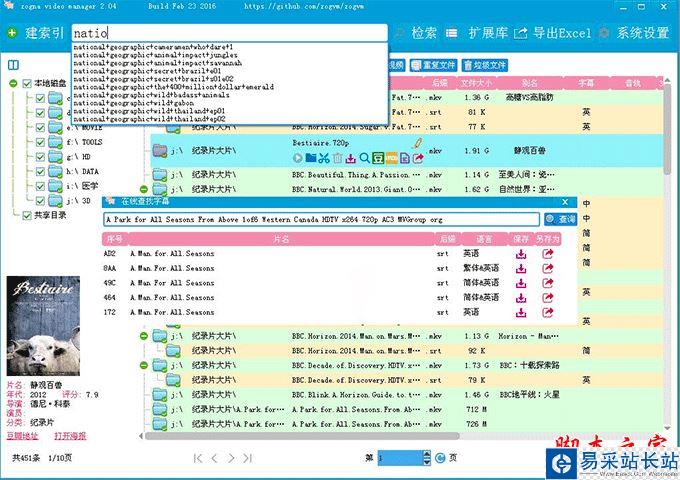Toggle 共享目录 checkbox
This screenshot has height=480, width=680.
coord(27,215)
